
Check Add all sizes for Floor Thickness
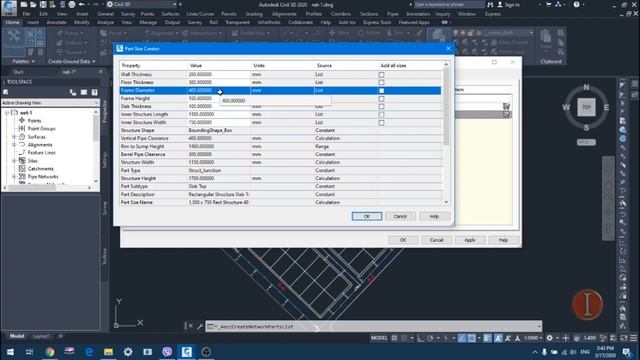(381, 82)
